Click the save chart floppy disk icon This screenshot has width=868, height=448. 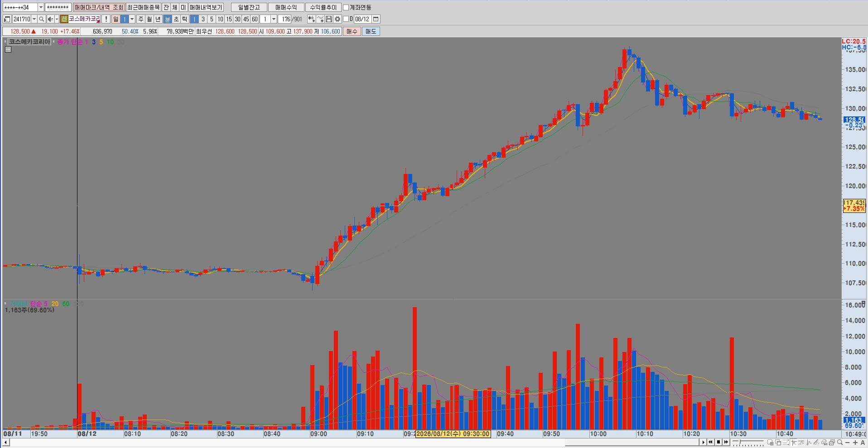[328, 19]
